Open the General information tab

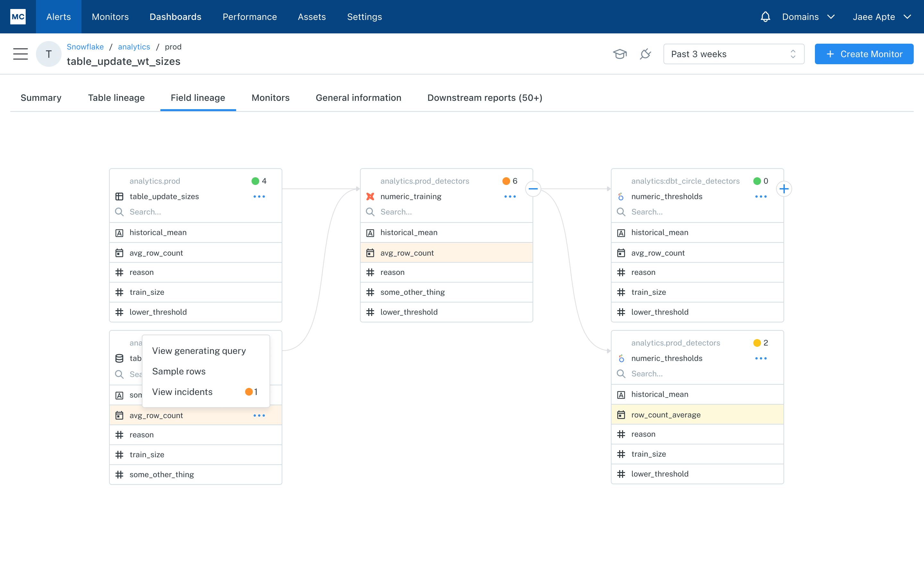[x=358, y=98]
